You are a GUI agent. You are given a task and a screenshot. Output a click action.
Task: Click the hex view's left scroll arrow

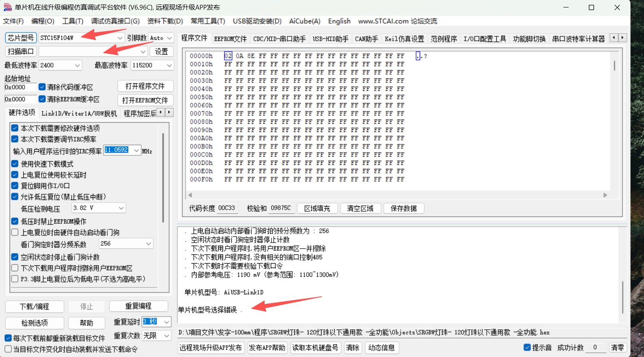[190, 195]
